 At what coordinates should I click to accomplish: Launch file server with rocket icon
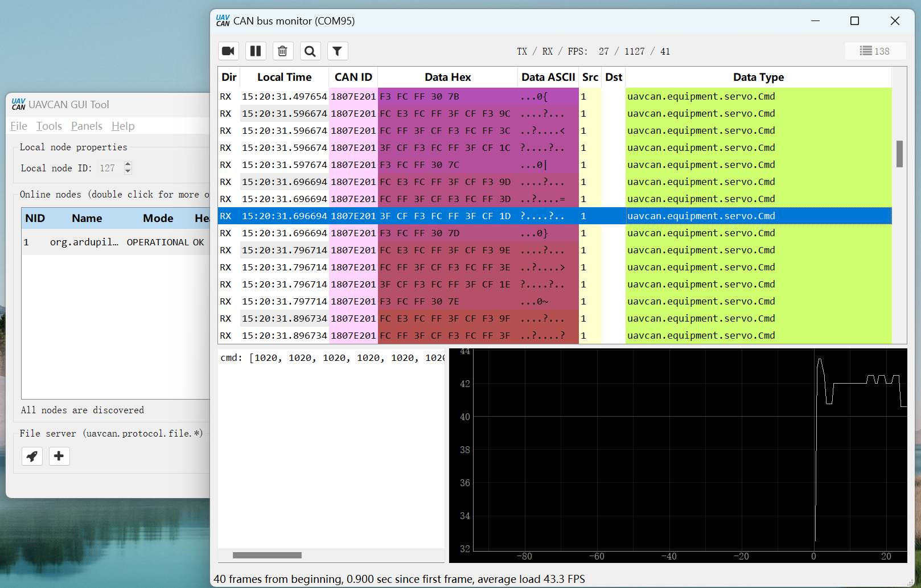pyautogui.click(x=32, y=456)
